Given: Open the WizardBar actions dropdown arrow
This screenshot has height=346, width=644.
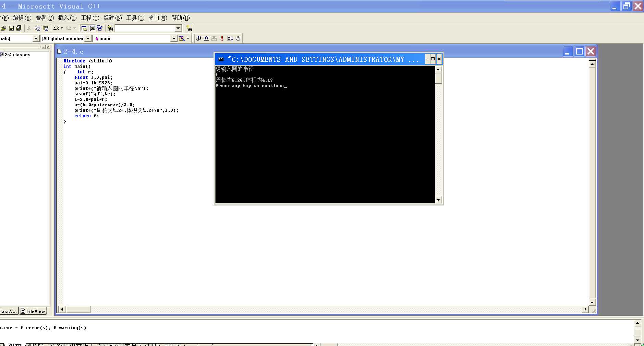Looking at the screenshot, I should [x=188, y=38].
